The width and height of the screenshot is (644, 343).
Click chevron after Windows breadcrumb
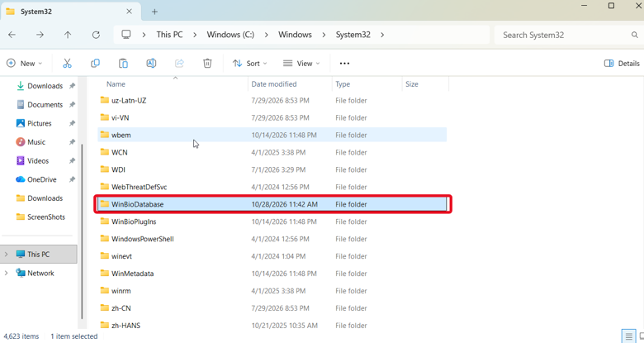(x=324, y=35)
